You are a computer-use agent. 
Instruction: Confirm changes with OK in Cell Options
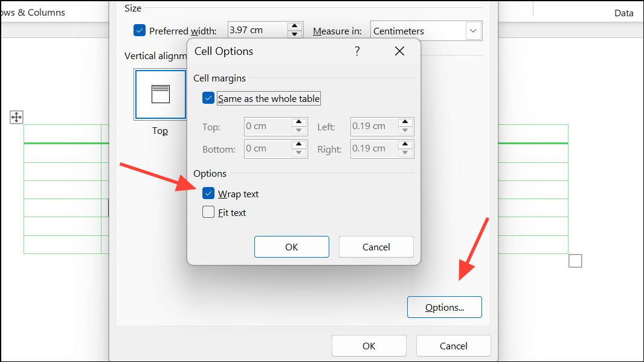pos(291,247)
